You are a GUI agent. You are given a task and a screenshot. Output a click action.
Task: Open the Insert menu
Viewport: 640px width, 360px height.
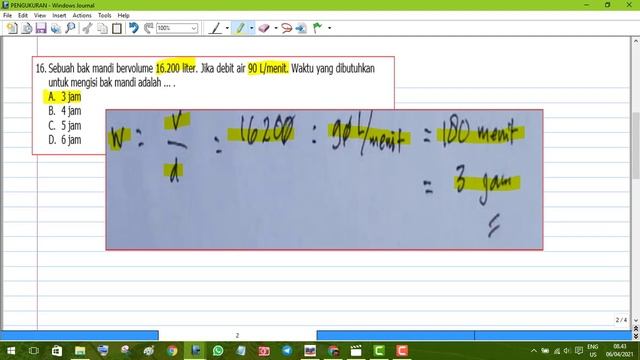pyautogui.click(x=59, y=16)
